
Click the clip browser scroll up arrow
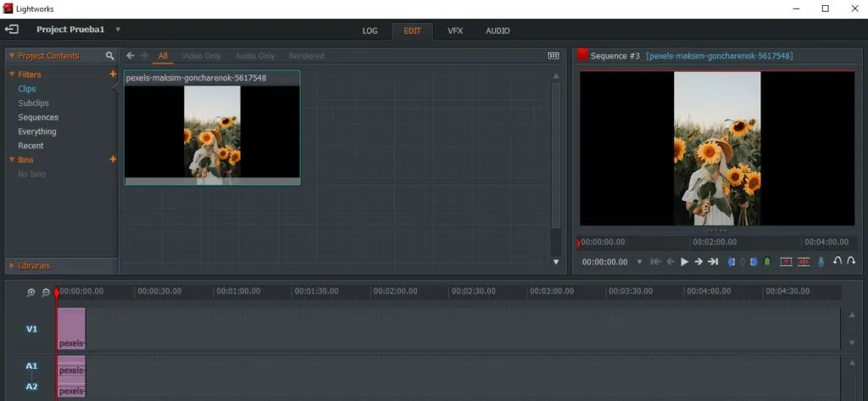(556, 76)
